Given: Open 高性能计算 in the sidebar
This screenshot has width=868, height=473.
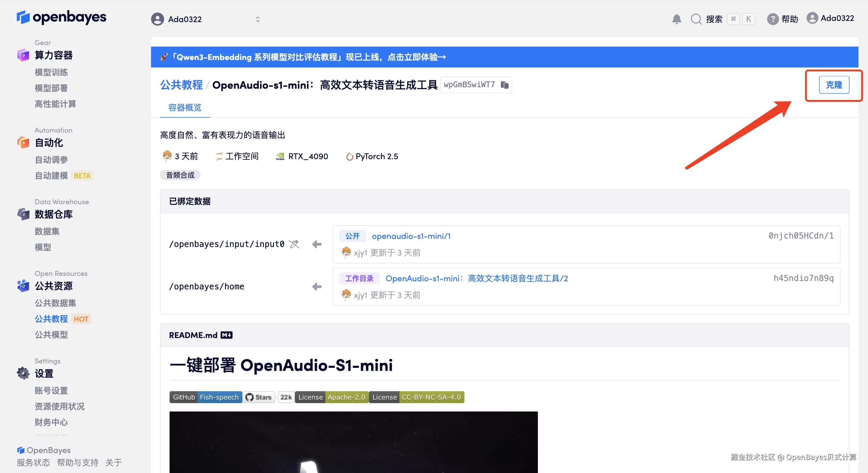Looking at the screenshot, I should [55, 104].
